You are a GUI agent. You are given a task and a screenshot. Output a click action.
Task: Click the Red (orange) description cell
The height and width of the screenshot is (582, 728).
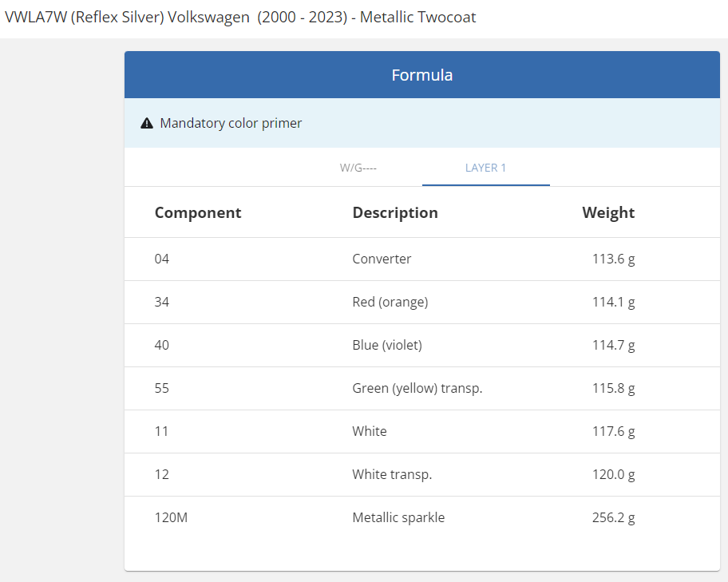[390, 302]
